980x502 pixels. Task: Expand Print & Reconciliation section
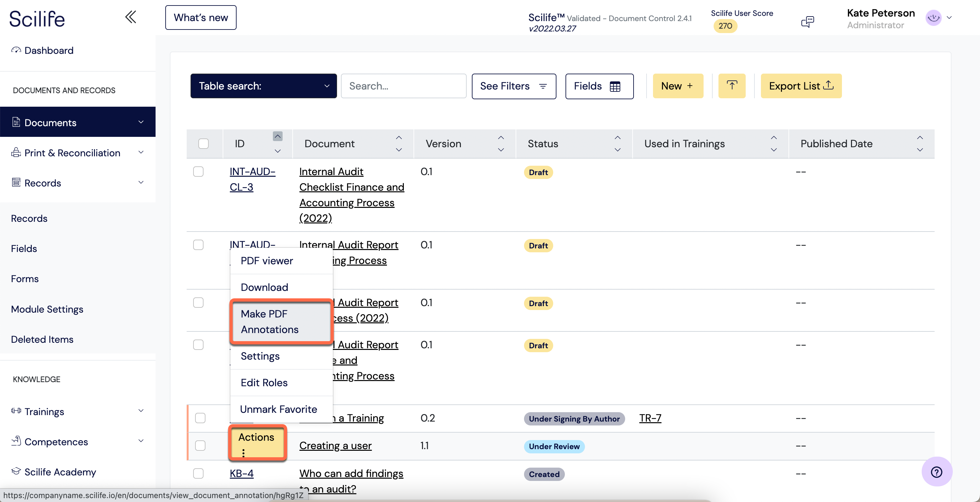pos(141,152)
